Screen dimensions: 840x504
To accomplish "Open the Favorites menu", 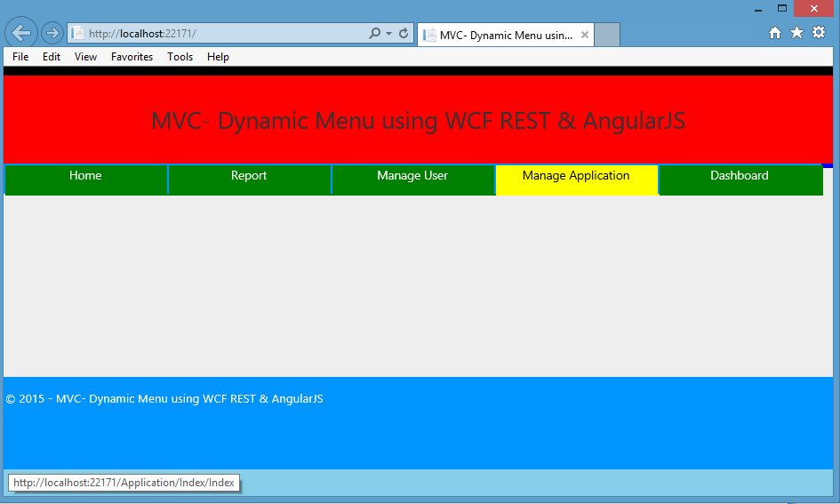I will [132, 57].
